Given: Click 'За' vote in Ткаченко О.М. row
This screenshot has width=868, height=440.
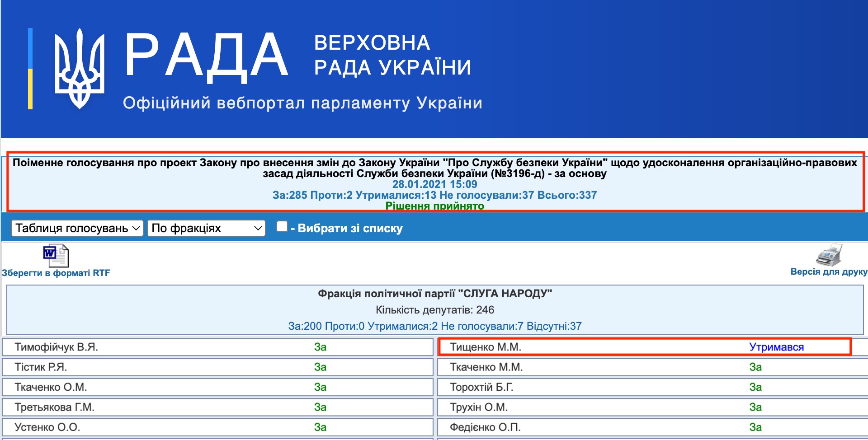Looking at the screenshot, I should coord(320,387).
